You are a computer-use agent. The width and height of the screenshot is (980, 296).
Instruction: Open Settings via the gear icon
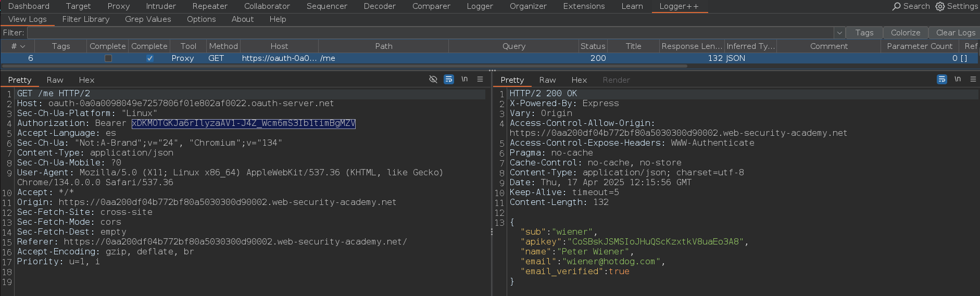940,6
